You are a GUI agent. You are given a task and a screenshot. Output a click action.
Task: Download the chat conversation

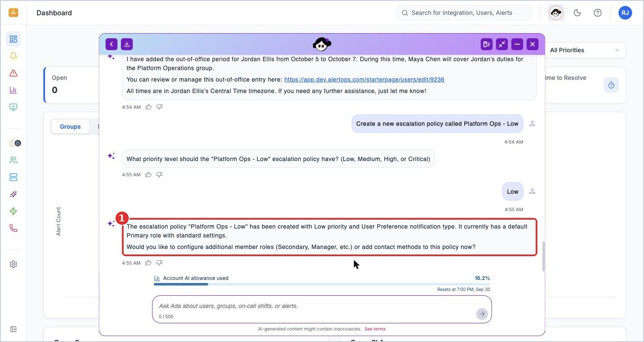tap(127, 44)
